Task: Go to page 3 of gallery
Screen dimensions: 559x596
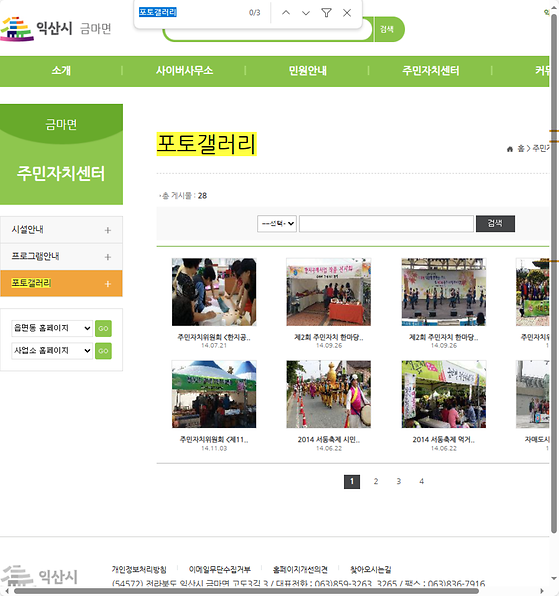Action: 399,482
